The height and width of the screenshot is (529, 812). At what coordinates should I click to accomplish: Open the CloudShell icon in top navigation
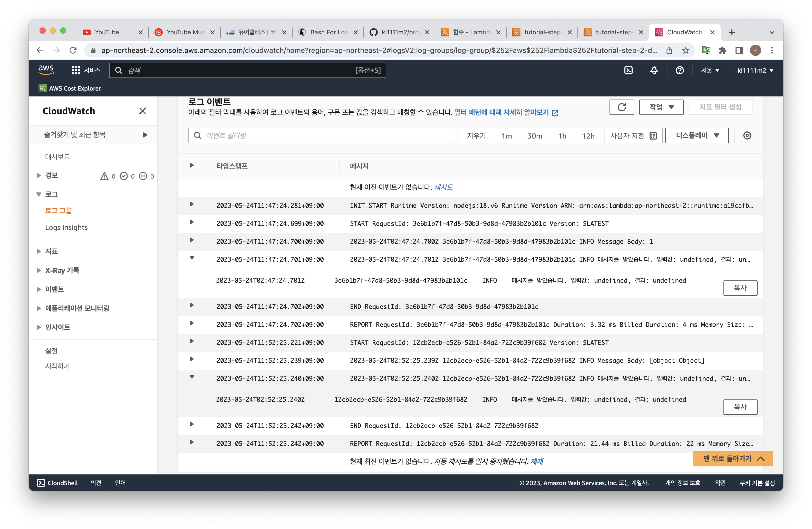(628, 70)
